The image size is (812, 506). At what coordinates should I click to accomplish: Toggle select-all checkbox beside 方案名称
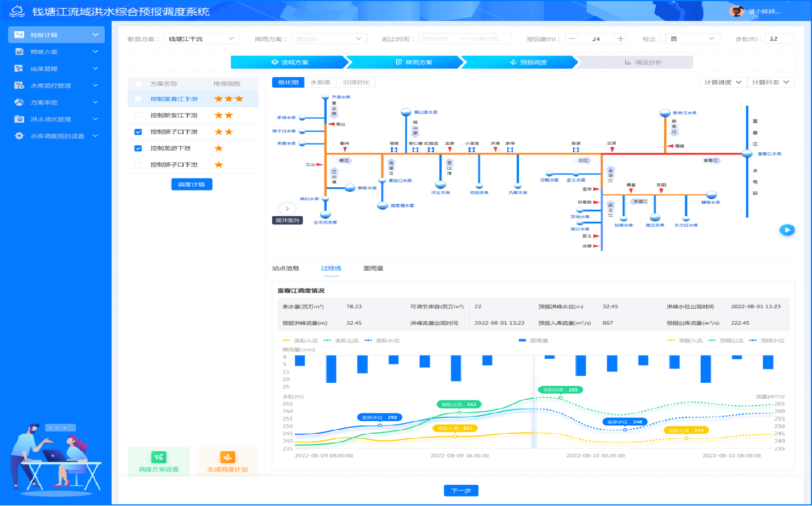tap(138, 84)
